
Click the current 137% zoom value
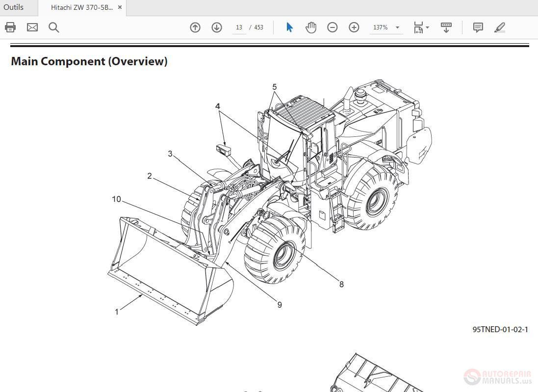point(381,27)
